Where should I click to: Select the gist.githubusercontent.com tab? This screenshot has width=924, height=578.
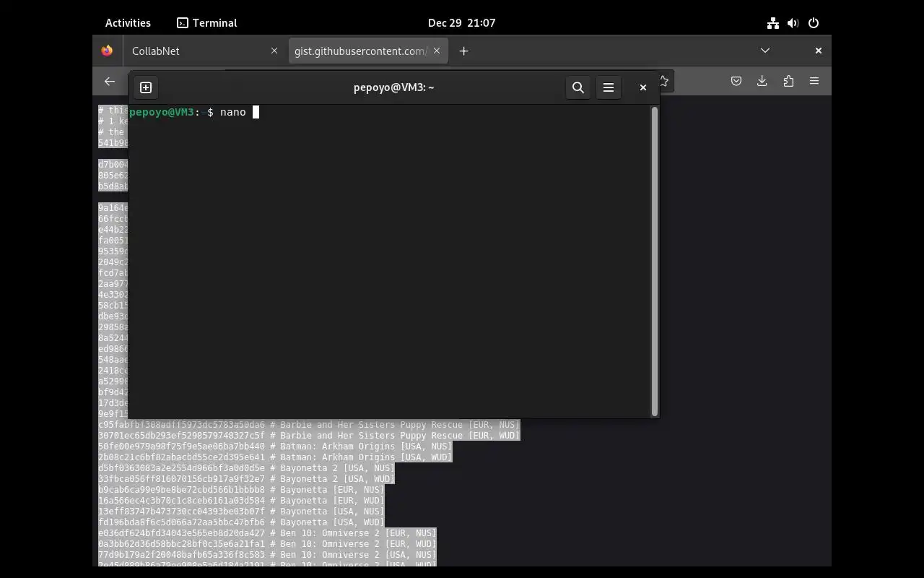pos(368,51)
